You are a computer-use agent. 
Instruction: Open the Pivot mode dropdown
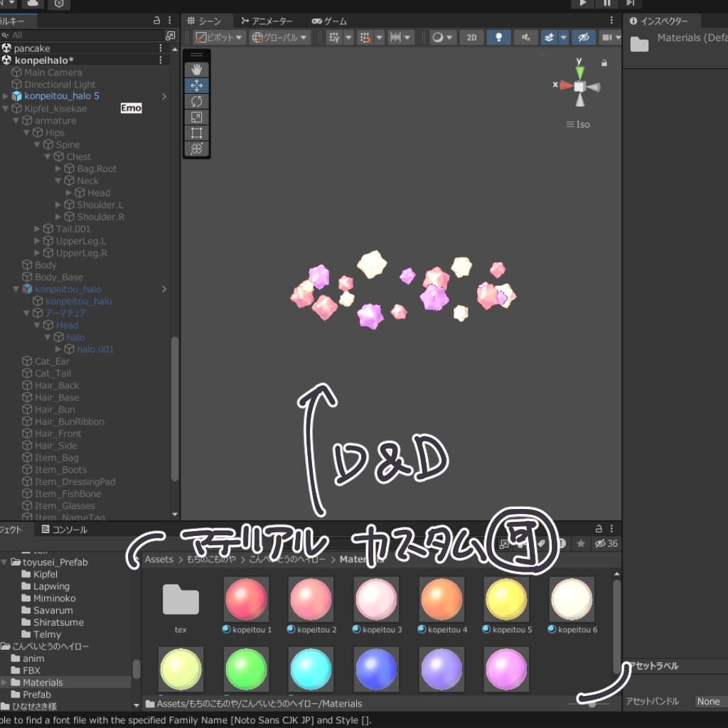coord(219,38)
